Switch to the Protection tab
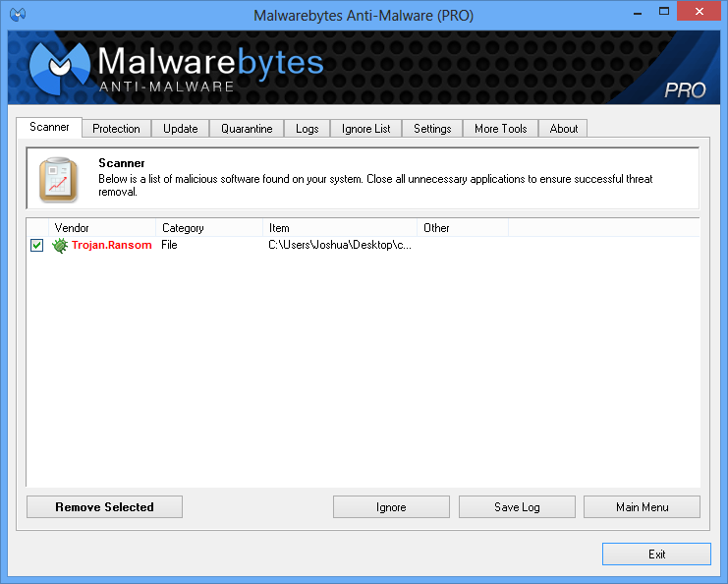This screenshot has width=728, height=584. [116, 129]
